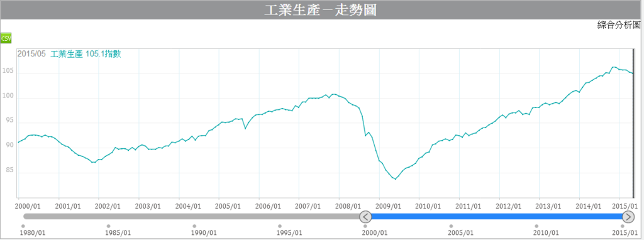
Task: Click the 95 y-axis value
Action: pyautogui.click(x=10, y=121)
